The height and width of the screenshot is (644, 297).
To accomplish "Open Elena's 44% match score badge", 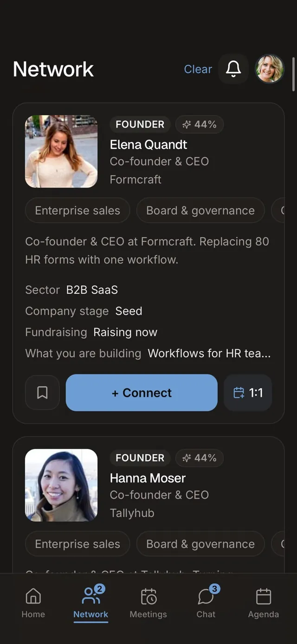I will pos(200,124).
